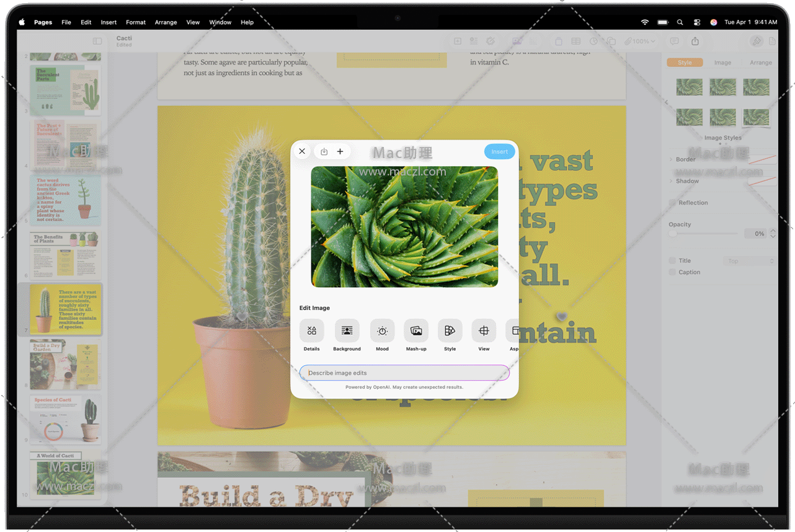Open the Details edit option
Viewport: 795px width, 532px height.
click(311, 331)
